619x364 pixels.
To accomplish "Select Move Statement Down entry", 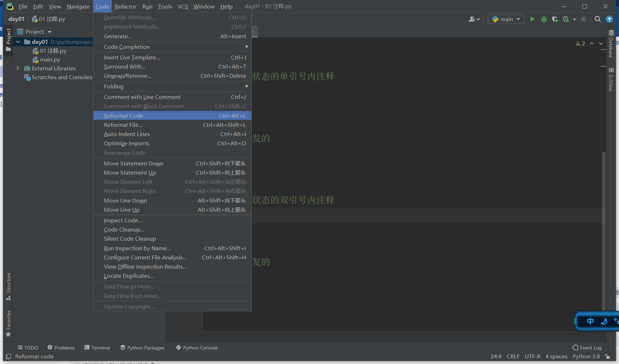I will 172,163.
